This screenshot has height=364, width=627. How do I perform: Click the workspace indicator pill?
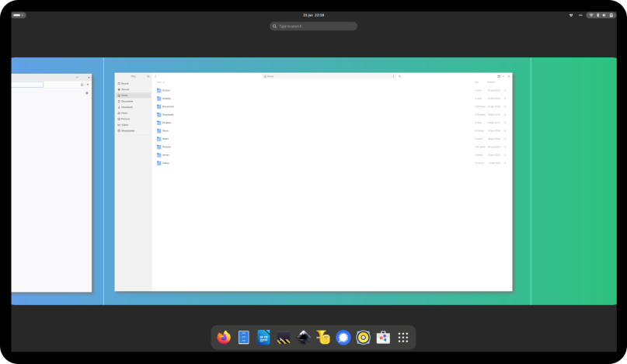pyautogui.click(x=19, y=16)
